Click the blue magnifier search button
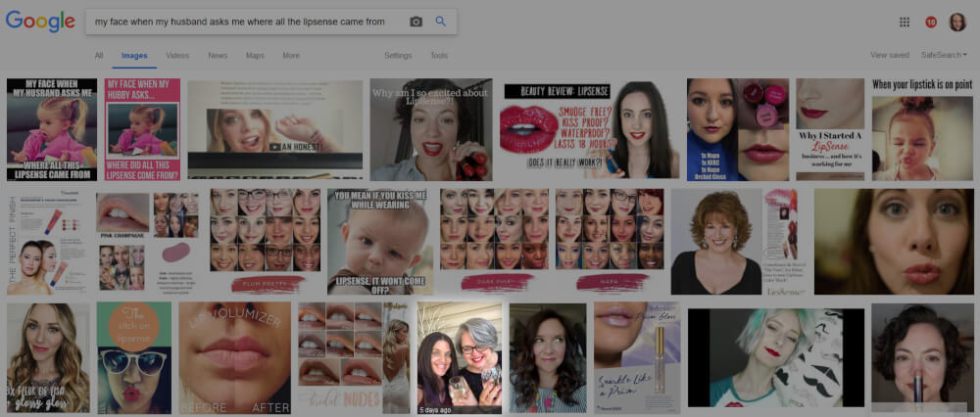Viewport: 980px width, 417px height. tap(441, 22)
